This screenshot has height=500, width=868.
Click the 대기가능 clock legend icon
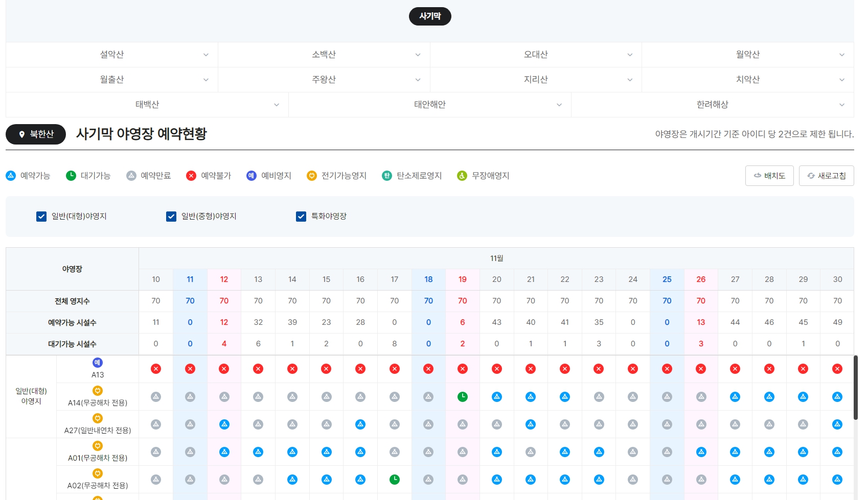(x=71, y=175)
